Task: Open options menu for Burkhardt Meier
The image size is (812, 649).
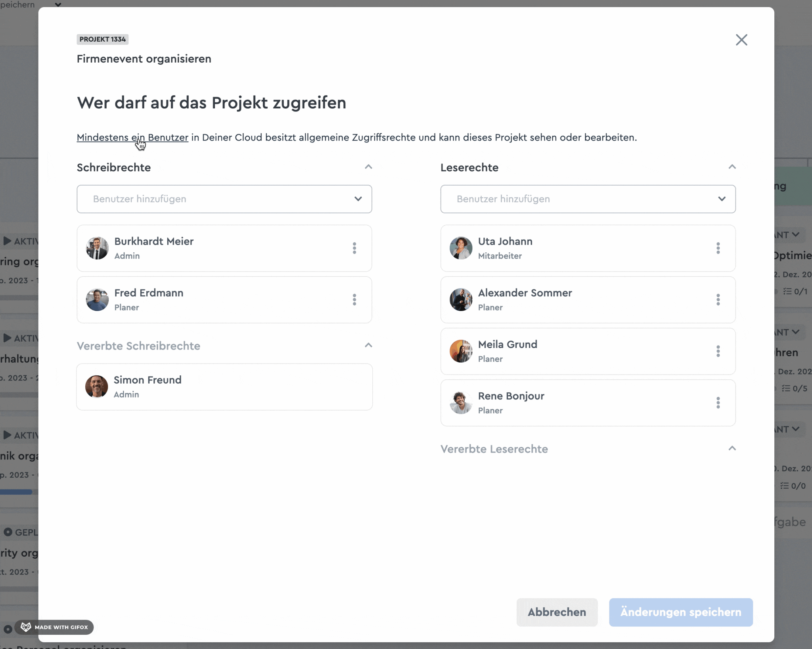Action: click(354, 248)
